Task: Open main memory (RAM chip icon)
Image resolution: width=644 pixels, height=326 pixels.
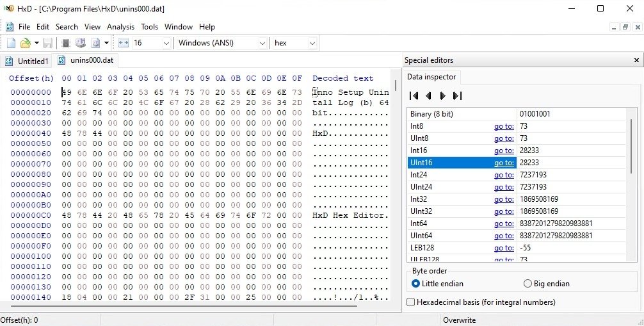Action: (66, 43)
